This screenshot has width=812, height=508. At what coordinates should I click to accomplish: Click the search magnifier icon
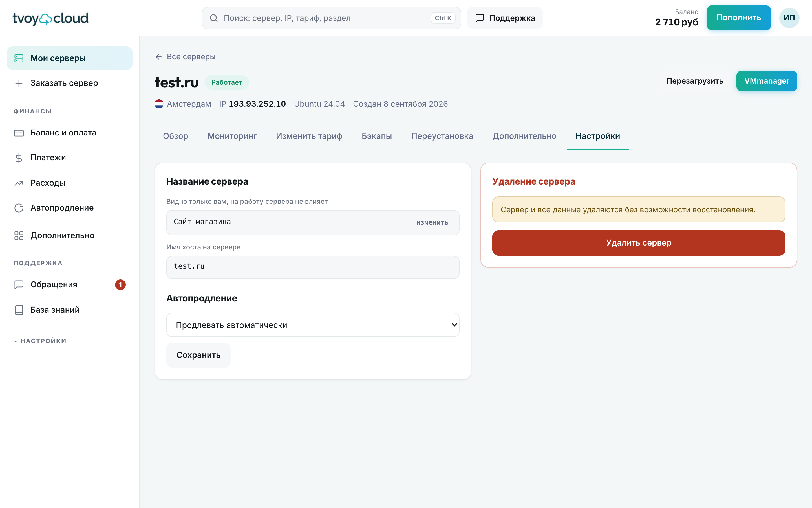click(214, 18)
